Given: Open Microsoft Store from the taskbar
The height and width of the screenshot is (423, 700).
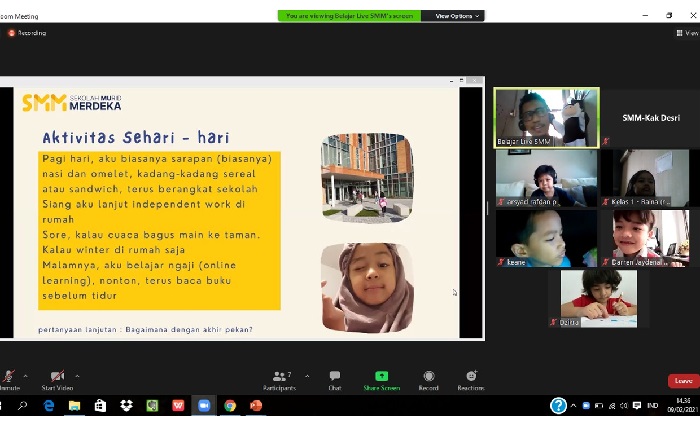Looking at the screenshot, I should (100, 405).
